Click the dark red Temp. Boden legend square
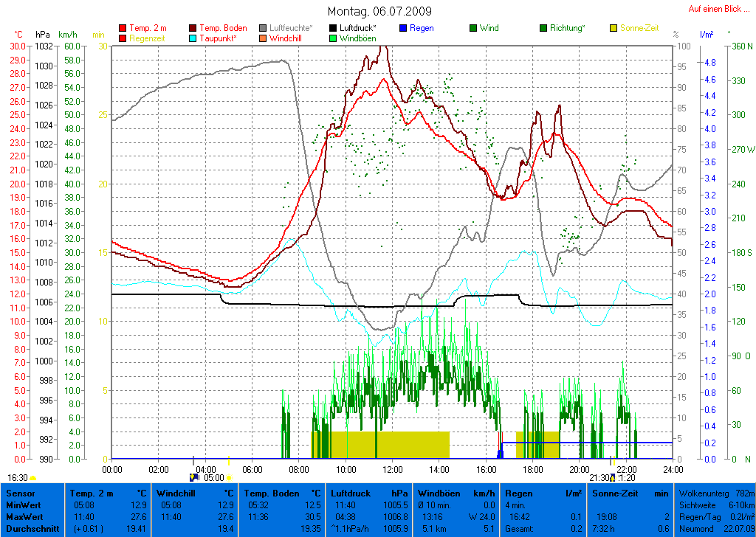Screen dimensions: 756x537 click(193, 28)
